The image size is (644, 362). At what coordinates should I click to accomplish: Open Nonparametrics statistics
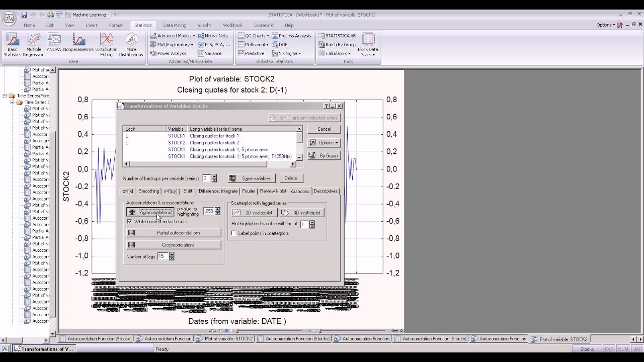click(78, 43)
